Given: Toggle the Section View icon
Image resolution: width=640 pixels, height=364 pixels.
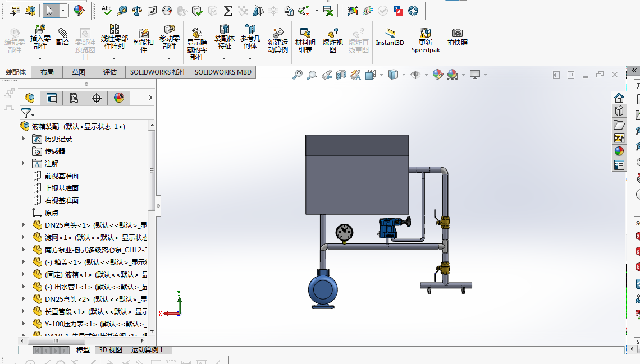Looking at the screenshot, I should pos(341,75).
